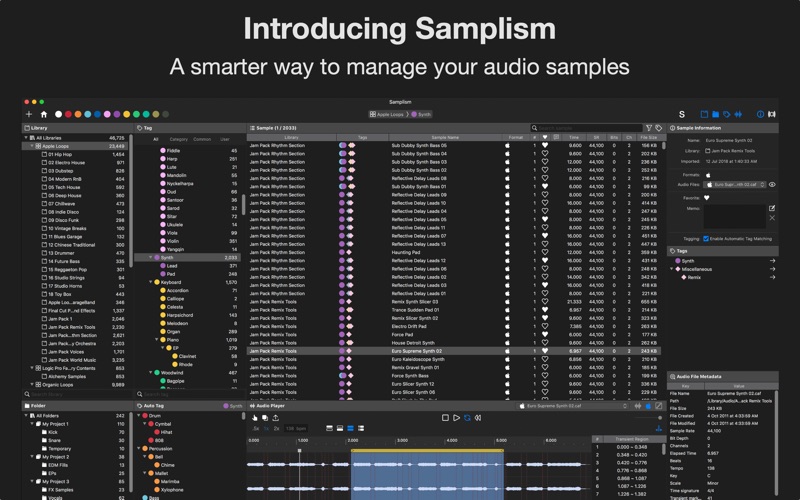Click the tag icon next to the filter
Image resolution: width=800 pixels, height=500 pixels.
point(659,128)
